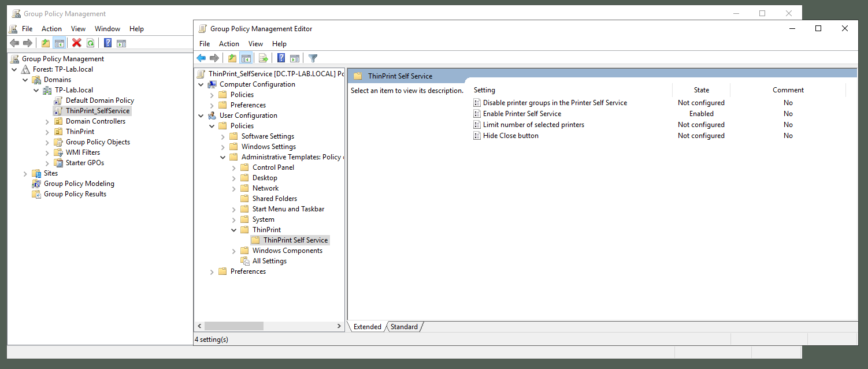
Task: Toggle console tree icon in Group Policy Management toolbar
Action: pyautogui.click(x=59, y=43)
